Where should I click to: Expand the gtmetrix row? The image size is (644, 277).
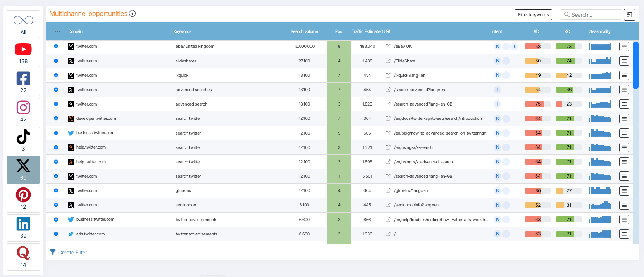pyautogui.click(x=56, y=190)
